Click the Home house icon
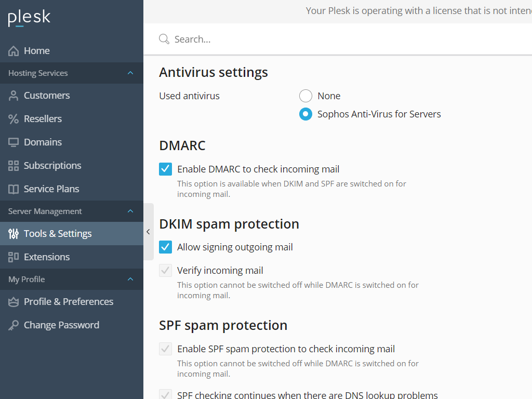This screenshot has width=532, height=399. 14,51
